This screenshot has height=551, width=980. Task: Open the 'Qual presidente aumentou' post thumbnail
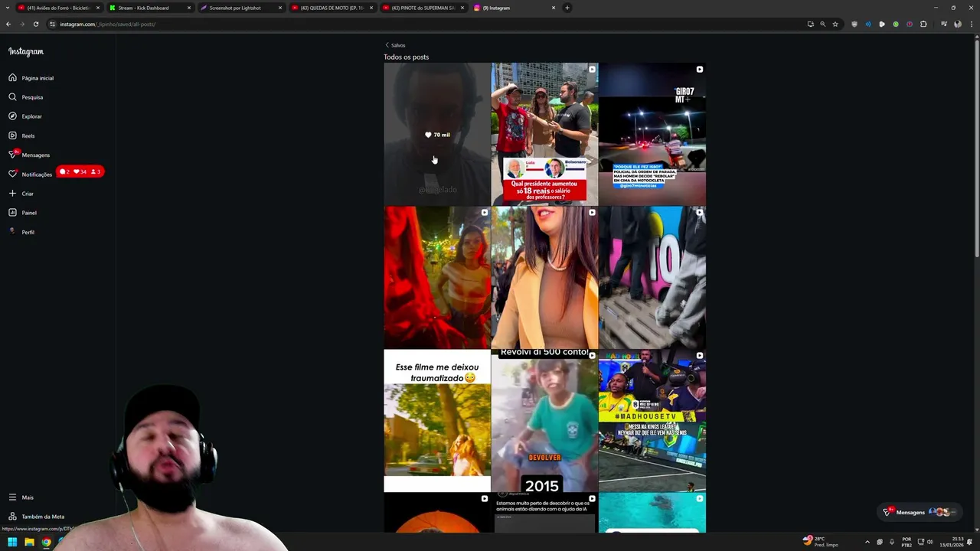pyautogui.click(x=544, y=134)
